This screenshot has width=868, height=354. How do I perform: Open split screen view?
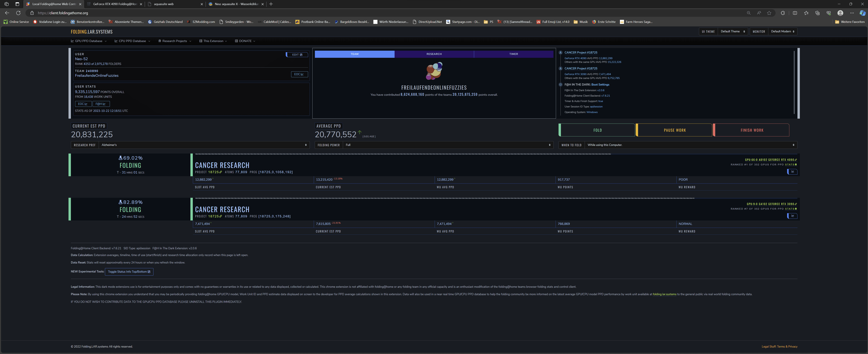[795, 13]
